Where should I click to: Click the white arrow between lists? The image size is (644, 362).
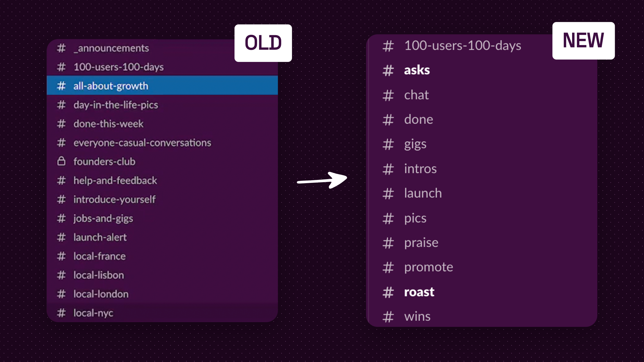pos(322,180)
